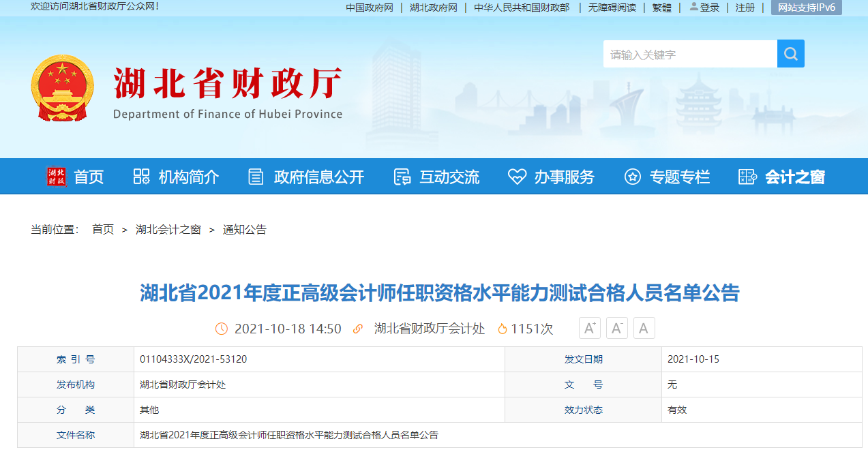The width and height of the screenshot is (868, 452).
Task: Click the document icon beside 政府信息公开
Action: tap(256, 176)
